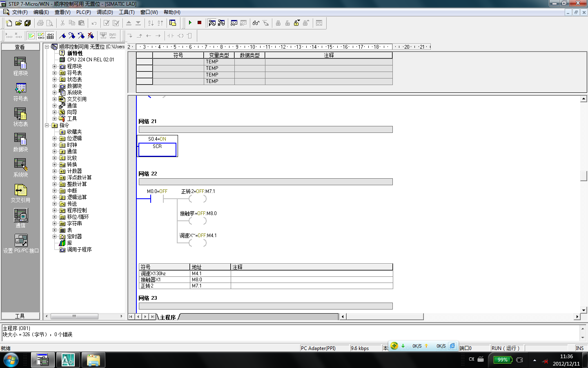588x368 pixels.
Task: Click the Compile All icon
Action: tap(116, 23)
